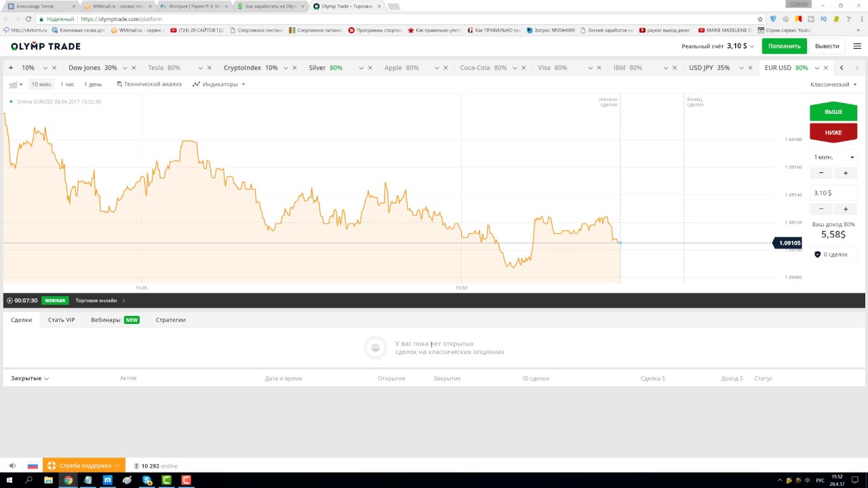Open the hamburger menu at top right

857,46
